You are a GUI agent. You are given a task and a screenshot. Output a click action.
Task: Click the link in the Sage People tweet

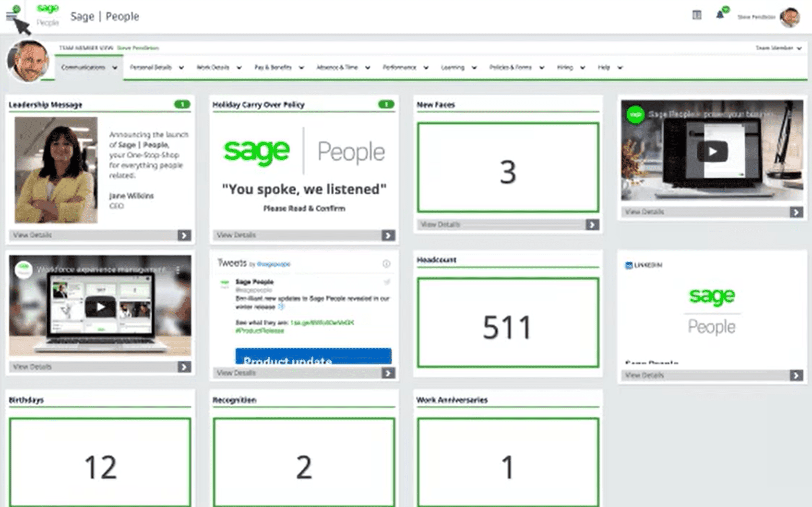(x=322, y=322)
